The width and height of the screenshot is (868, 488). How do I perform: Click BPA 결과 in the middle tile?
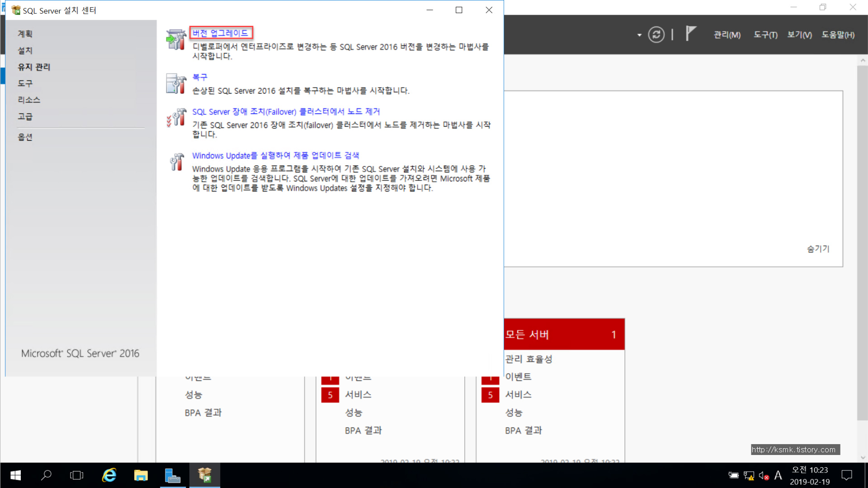click(363, 431)
